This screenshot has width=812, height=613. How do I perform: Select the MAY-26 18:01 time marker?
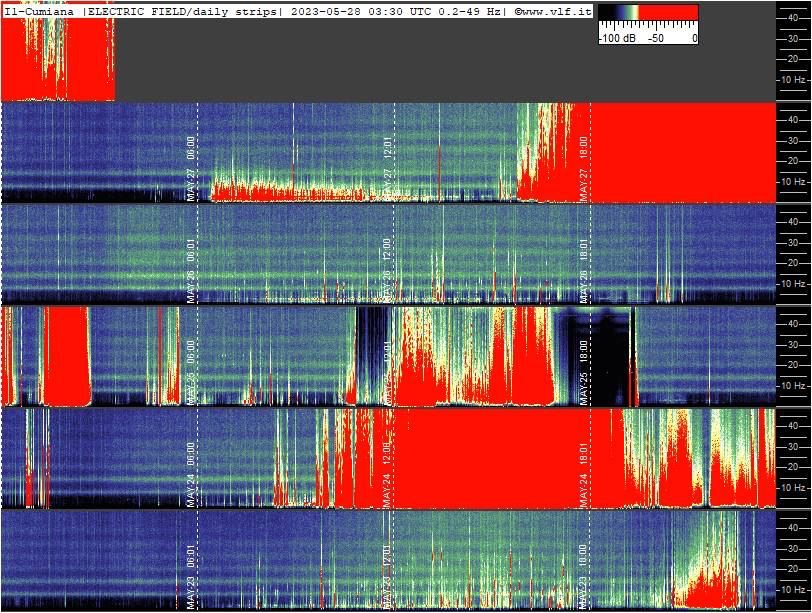(584, 271)
